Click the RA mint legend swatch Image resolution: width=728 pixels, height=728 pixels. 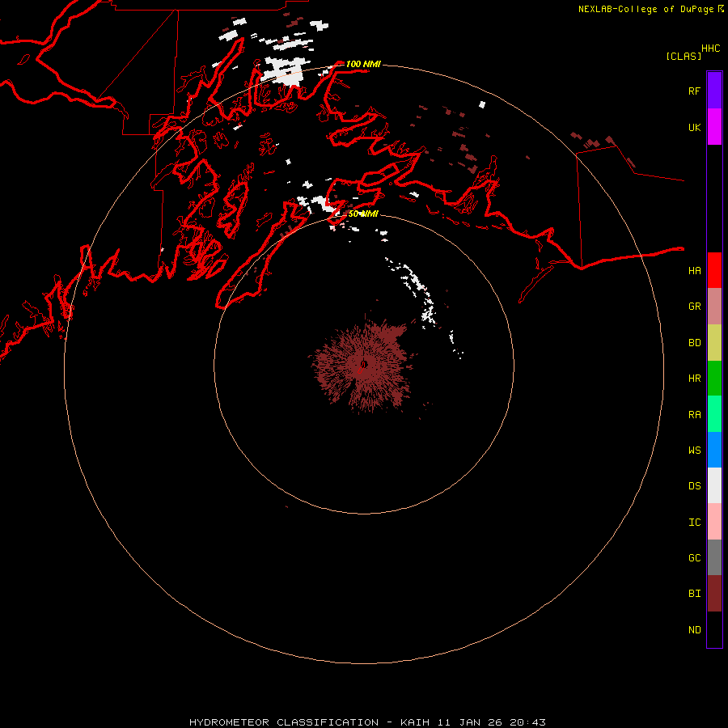click(714, 414)
